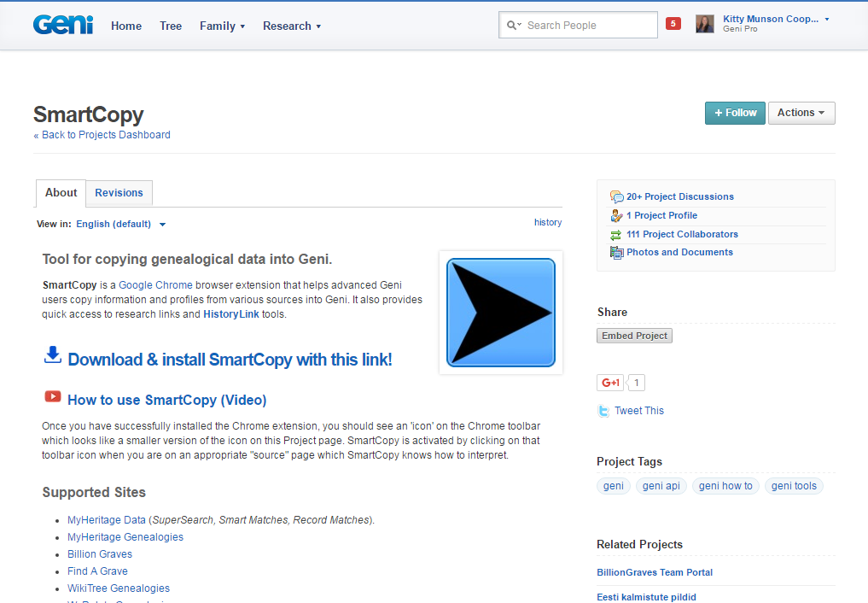
Task: Click the Project Profile person icon
Action: [x=617, y=215]
